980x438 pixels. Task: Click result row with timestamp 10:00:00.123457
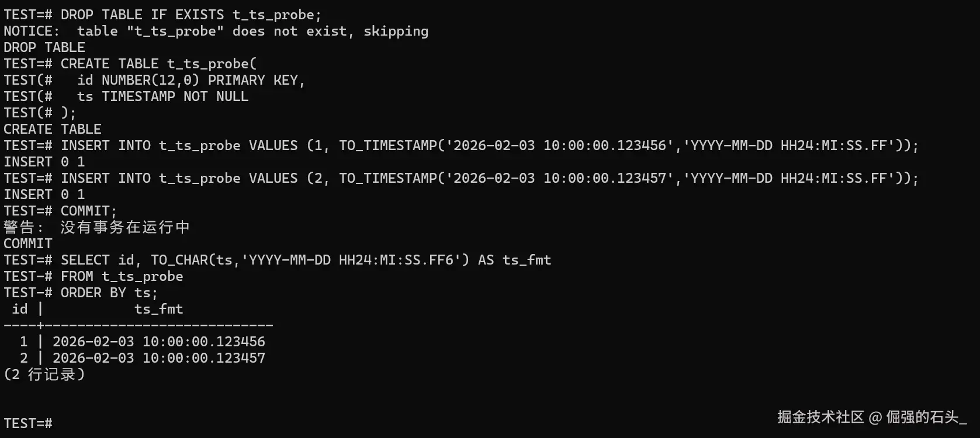158,358
